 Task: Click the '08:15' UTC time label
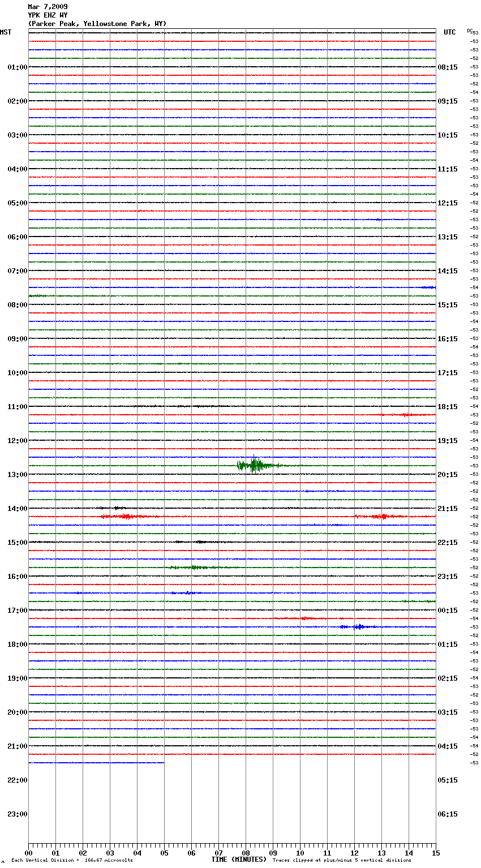(448, 67)
